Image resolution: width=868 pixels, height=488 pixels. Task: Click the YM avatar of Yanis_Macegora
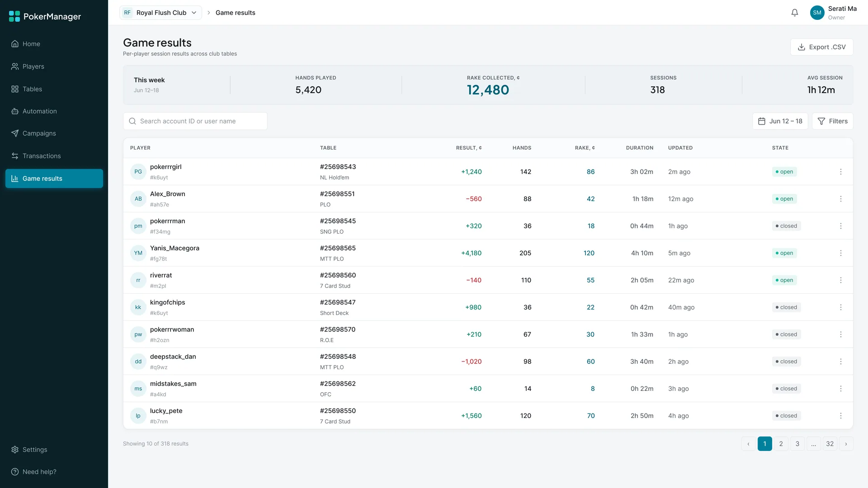[x=138, y=253]
